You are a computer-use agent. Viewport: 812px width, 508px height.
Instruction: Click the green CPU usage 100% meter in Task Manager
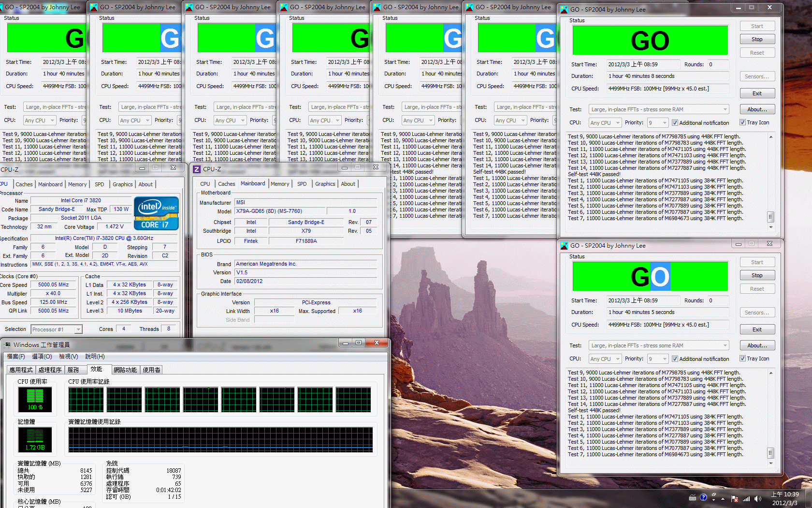35,399
